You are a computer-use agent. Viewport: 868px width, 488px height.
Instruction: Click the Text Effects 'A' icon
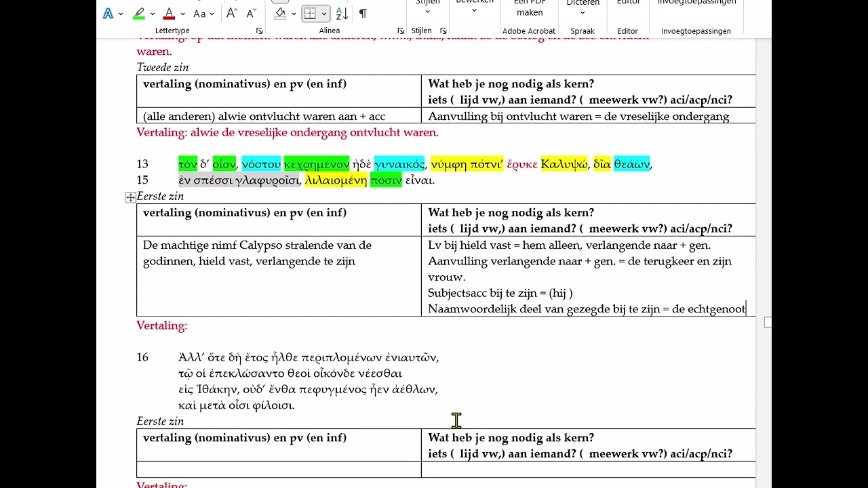point(108,14)
